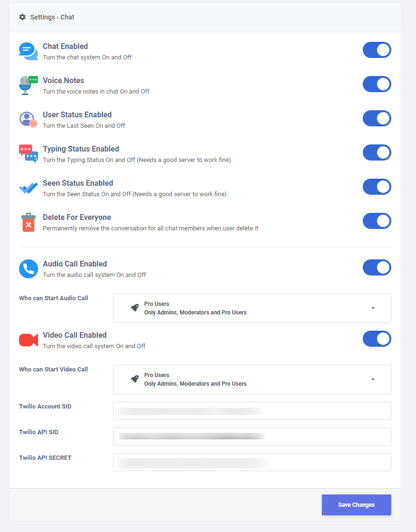Switch off Delete For Everyone
Screen dimensions: 416x532
click(x=377, y=221)
